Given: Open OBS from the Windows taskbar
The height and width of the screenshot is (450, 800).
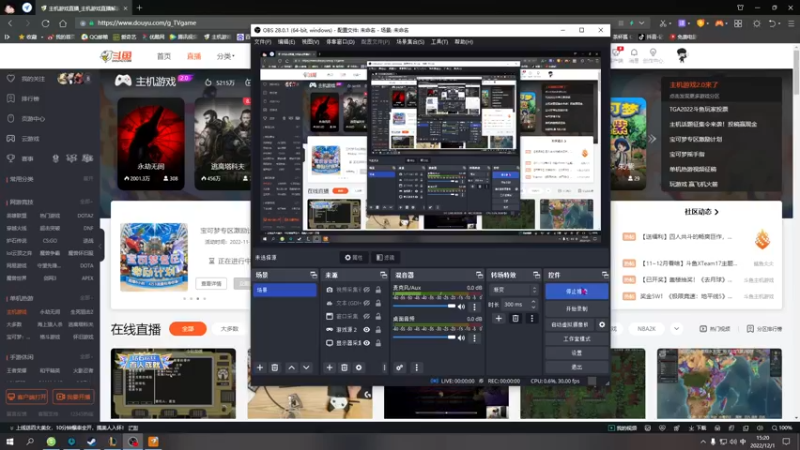Looking at the screenshot, I should click(133, 441).
